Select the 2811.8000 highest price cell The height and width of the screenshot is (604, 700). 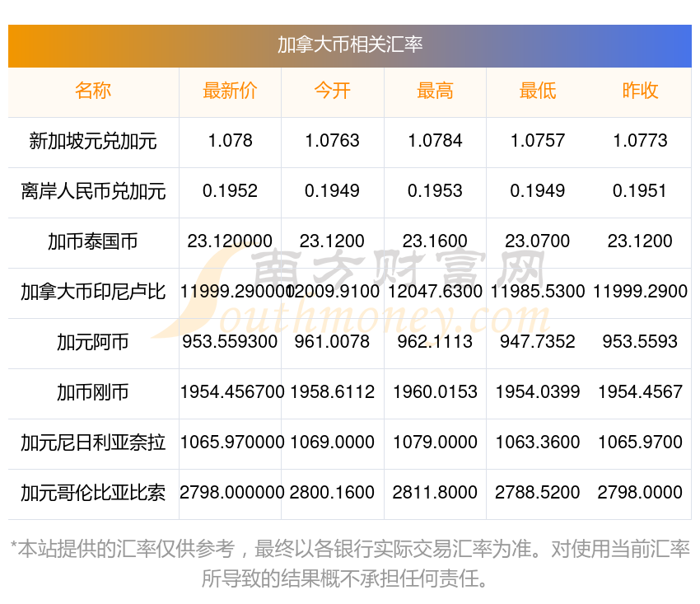(x=435, y=493)
